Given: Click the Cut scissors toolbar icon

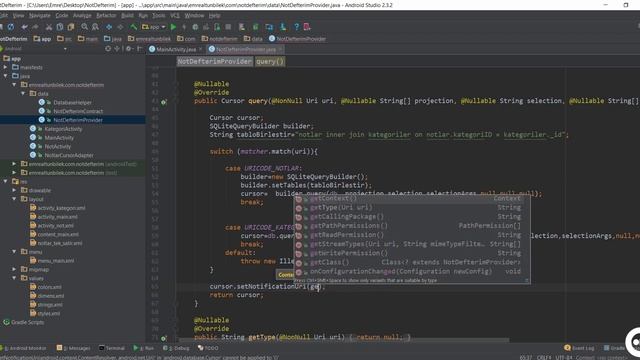Looking at the screenshot, I should pyautogui.click(x=49, y=27).
